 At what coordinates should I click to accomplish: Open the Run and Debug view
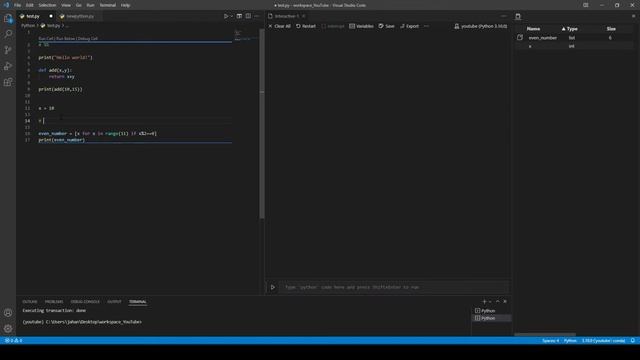click(8, 66)
